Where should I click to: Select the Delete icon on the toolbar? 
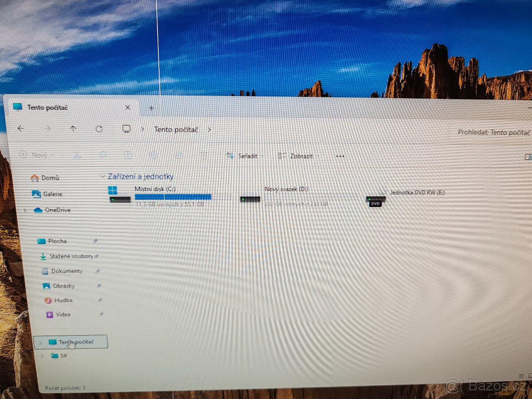pos(204,155)
